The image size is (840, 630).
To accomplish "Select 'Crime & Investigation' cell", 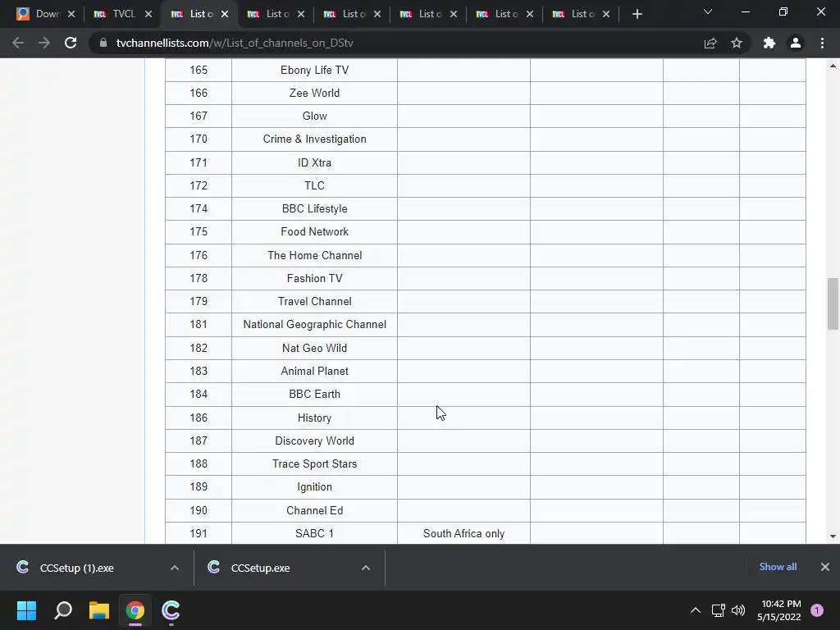I will point(314,139).
